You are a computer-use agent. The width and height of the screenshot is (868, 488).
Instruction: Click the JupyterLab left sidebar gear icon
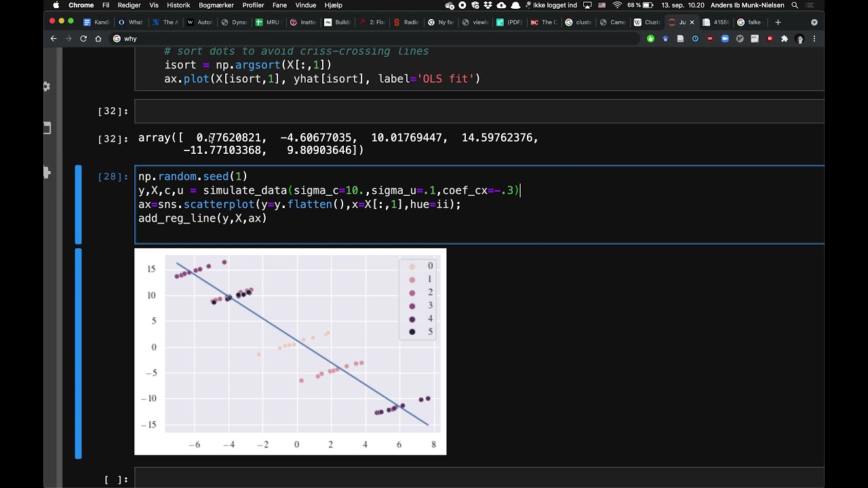point(46,86)
